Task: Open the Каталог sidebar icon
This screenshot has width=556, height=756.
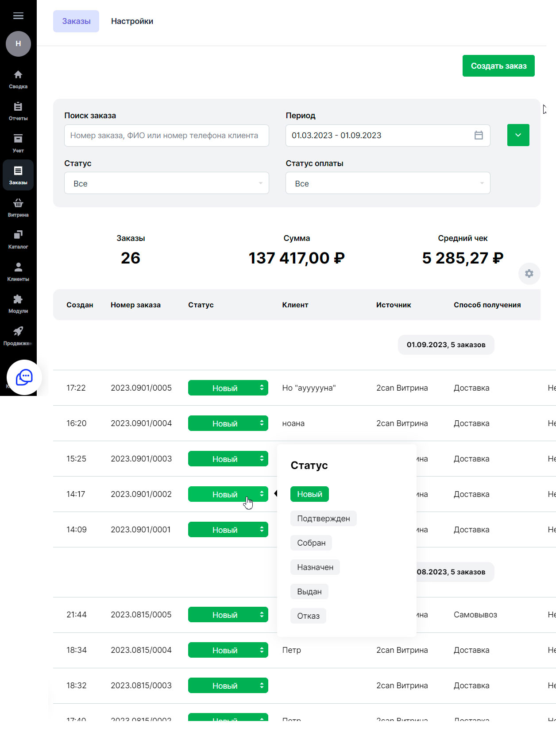Action: point(18,235)
